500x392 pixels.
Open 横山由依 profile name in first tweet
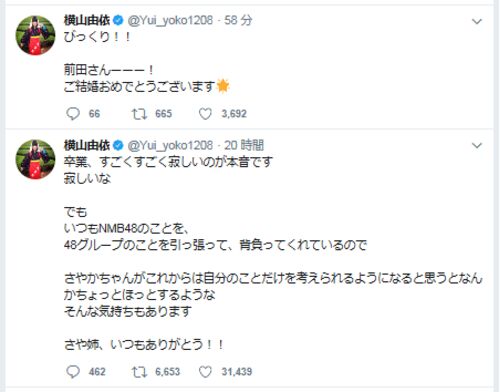tap(87, 21)
